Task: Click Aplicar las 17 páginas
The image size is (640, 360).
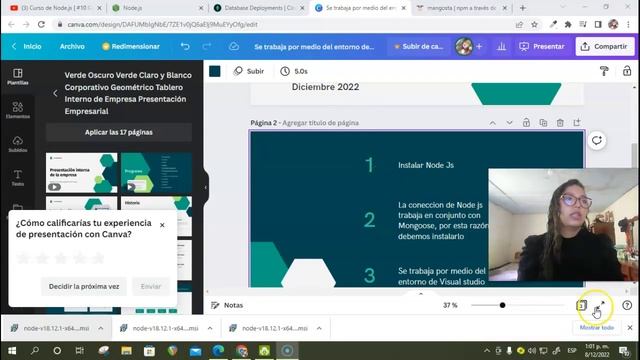Action: coord(119,132)
